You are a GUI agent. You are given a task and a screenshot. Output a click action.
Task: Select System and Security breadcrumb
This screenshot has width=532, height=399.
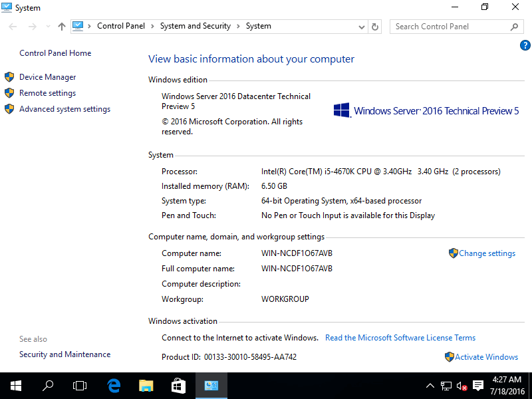195,27
